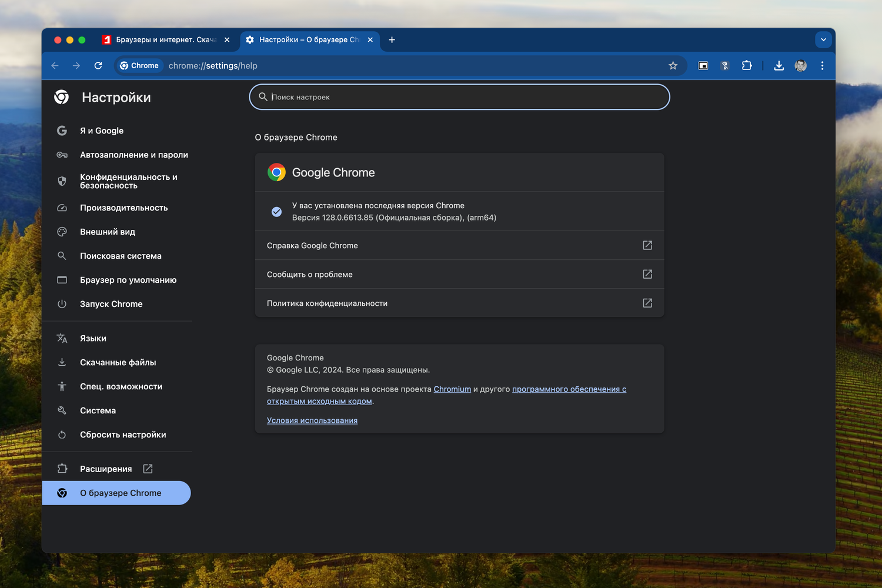Open the Chrome three-dot menu
Screen dimensions: 882x588
point(822,66)
